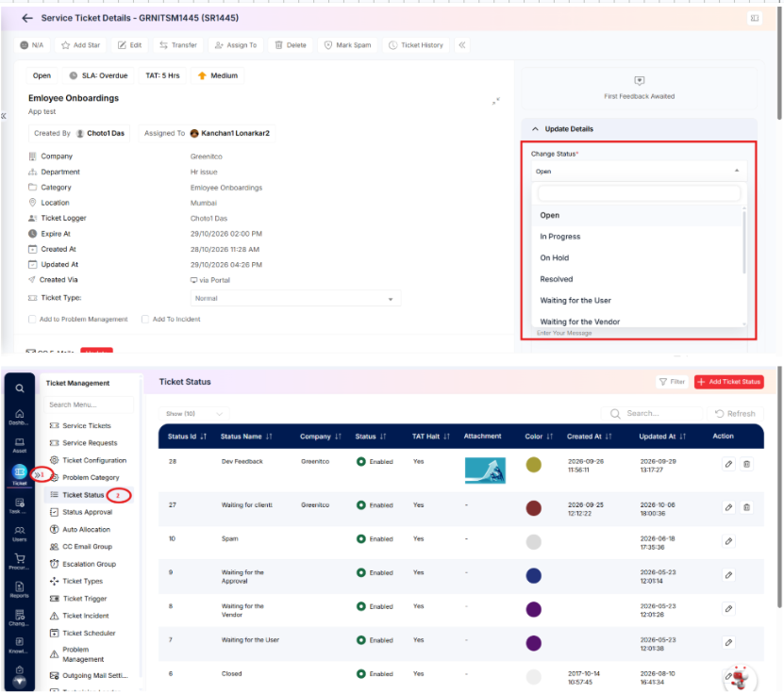Check Add To Incident checkbox
Image resolution: width=784 pixels, height=693 pixels.
[145, 319]
